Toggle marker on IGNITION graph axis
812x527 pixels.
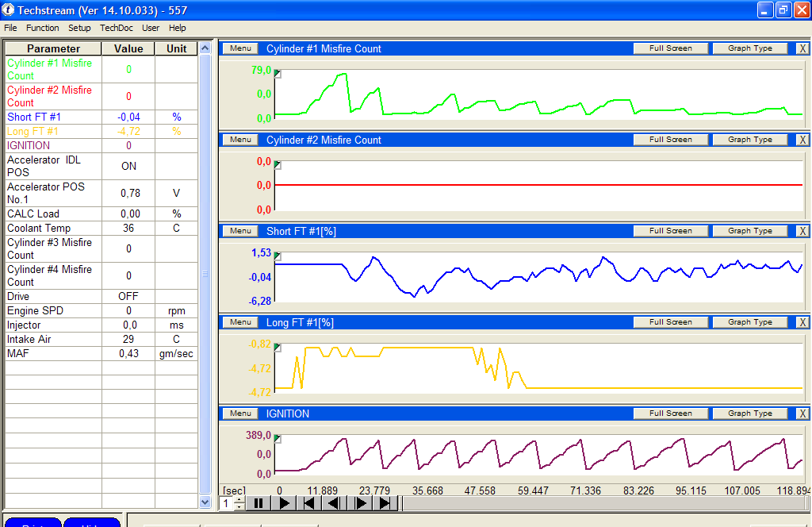[x=278, y=439]
